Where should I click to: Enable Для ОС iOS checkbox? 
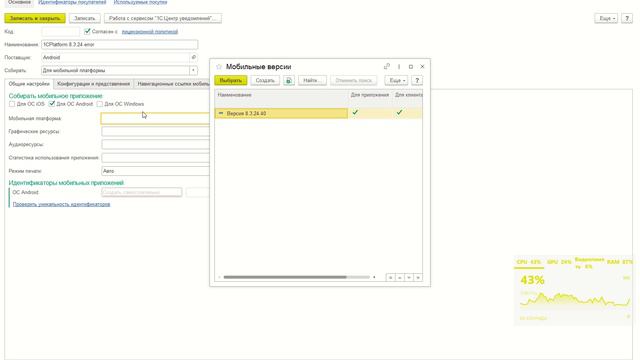12,104
